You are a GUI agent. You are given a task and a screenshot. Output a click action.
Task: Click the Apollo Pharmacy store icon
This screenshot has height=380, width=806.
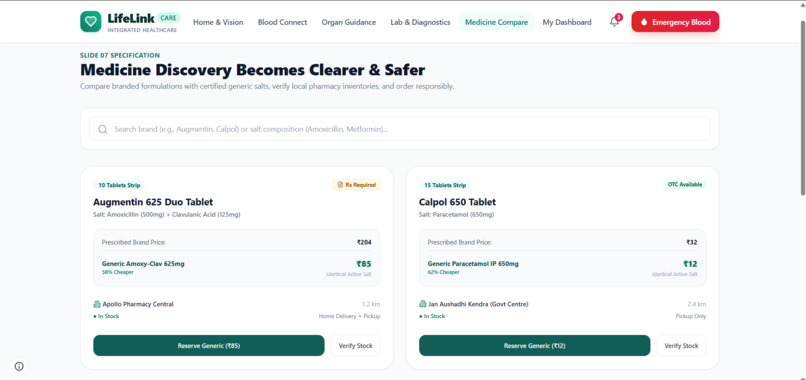click(97, 304)
